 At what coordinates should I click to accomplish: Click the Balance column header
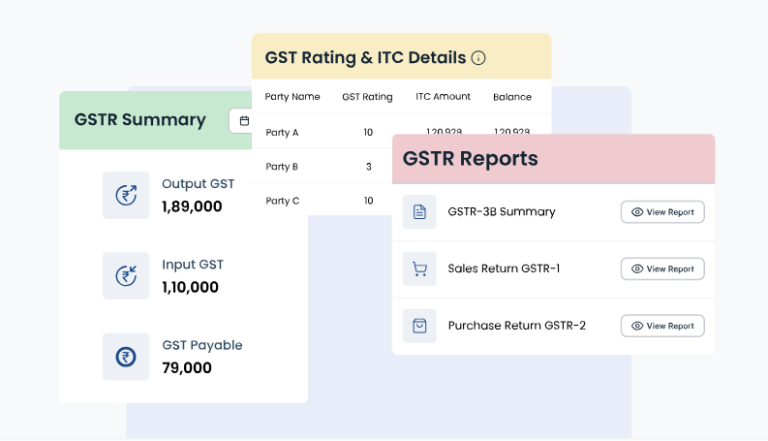point(511,97)
